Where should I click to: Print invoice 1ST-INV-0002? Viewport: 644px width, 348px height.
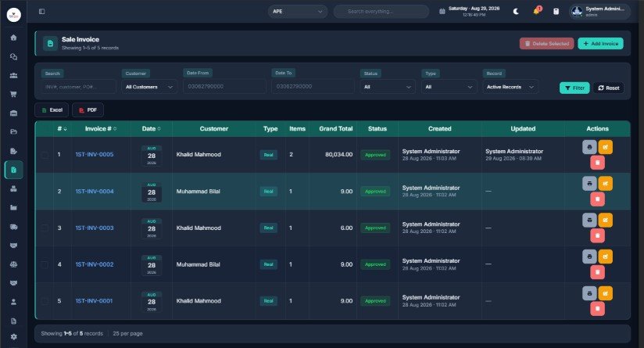coord(589,257)
